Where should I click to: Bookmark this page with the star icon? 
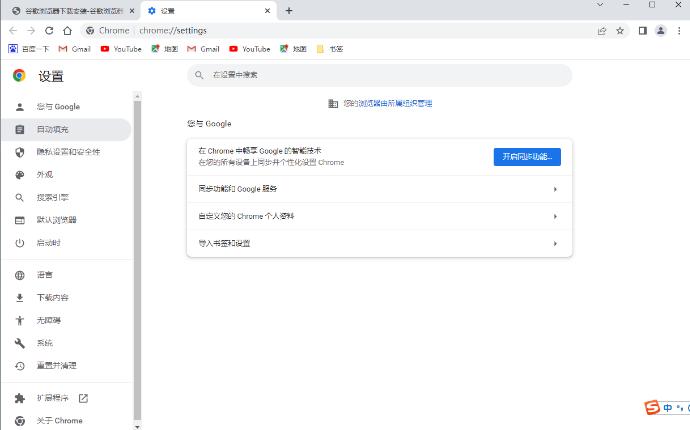tap(620, 31)
